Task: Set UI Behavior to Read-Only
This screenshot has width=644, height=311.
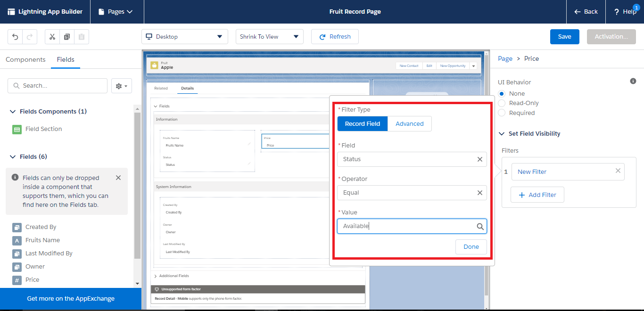Action: tap(501, 103)
